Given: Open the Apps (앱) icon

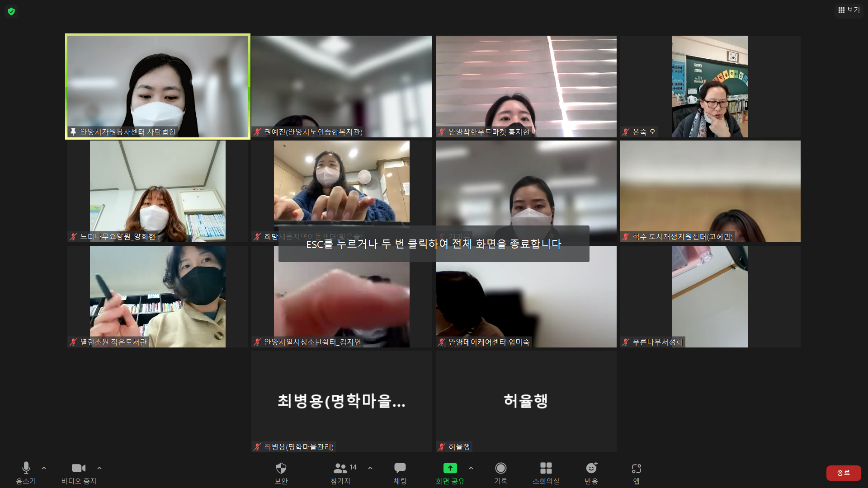Looking at the screenshot, I should (x=636, y=469).
